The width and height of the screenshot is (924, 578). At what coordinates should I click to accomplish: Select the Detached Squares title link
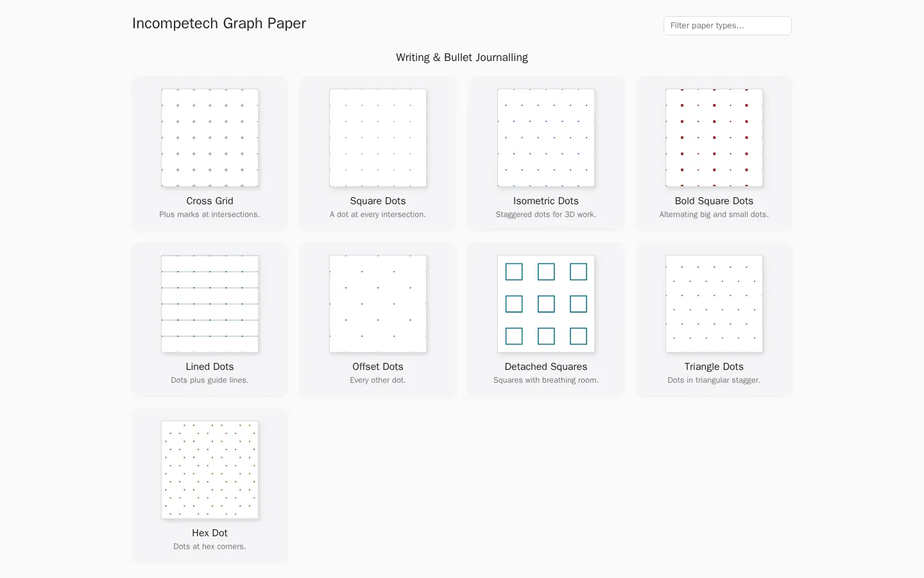(x=546, y=367)
